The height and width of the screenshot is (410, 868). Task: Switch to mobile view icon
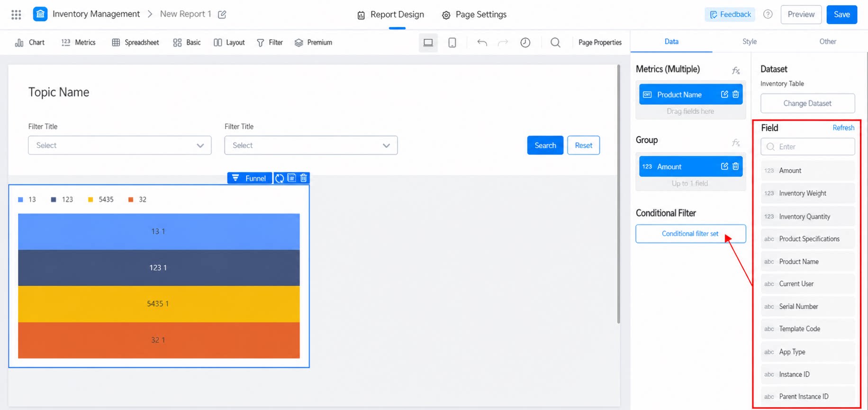[x=452, y=43]
